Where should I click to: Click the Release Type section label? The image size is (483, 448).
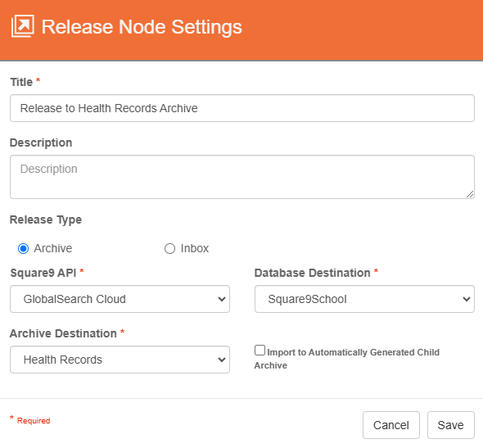pos(46,220)
